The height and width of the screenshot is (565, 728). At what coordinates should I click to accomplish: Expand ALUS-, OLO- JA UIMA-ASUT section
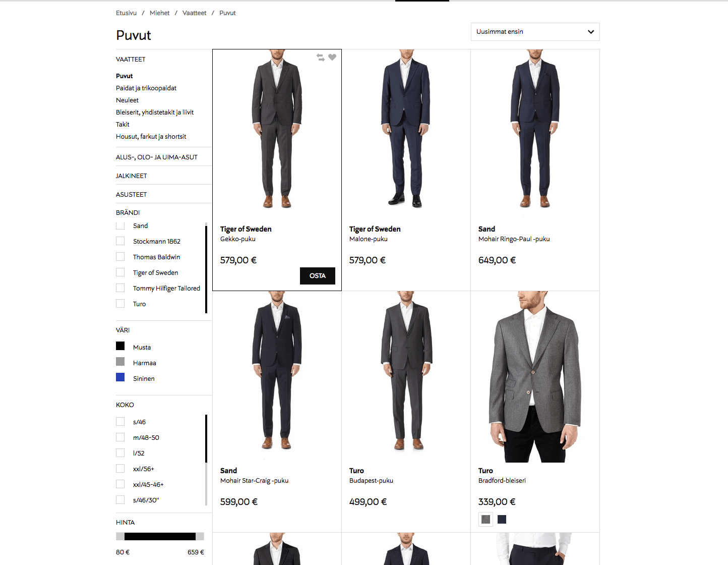[x=157, y=157]
